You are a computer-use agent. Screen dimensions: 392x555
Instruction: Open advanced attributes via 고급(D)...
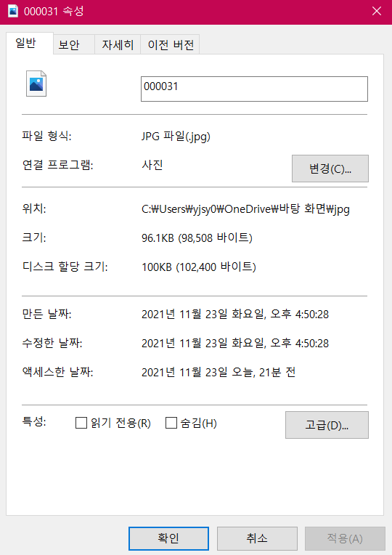click(327, 425)
